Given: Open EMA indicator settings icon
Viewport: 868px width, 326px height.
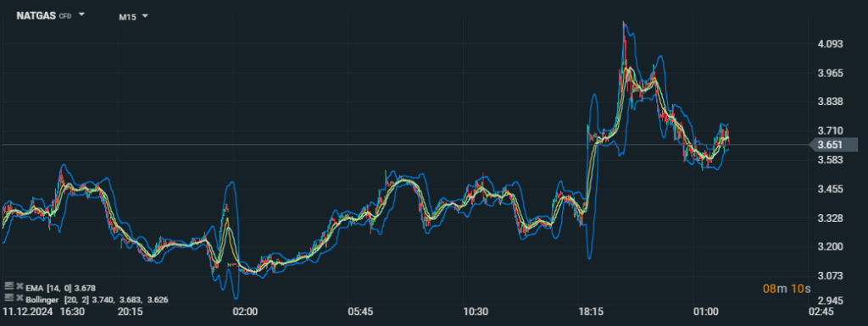Looking at the screenshot, I should point(8,285).
